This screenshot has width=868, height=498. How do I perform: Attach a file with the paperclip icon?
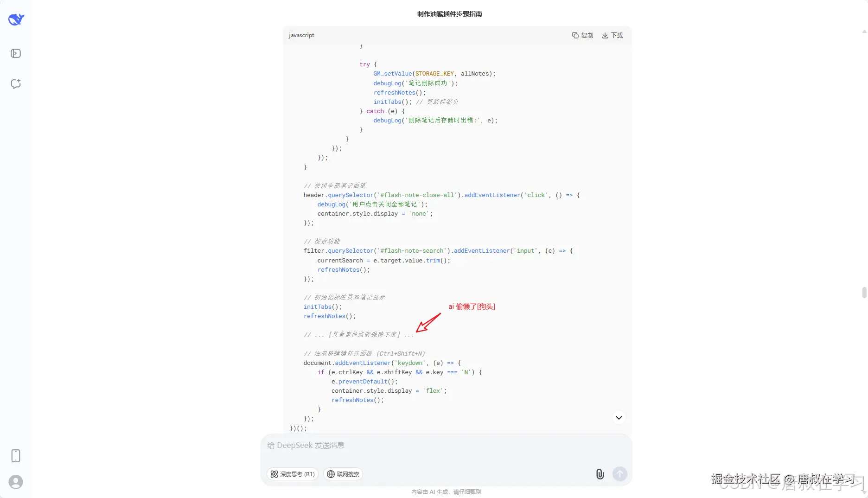[x=600, y=474]
